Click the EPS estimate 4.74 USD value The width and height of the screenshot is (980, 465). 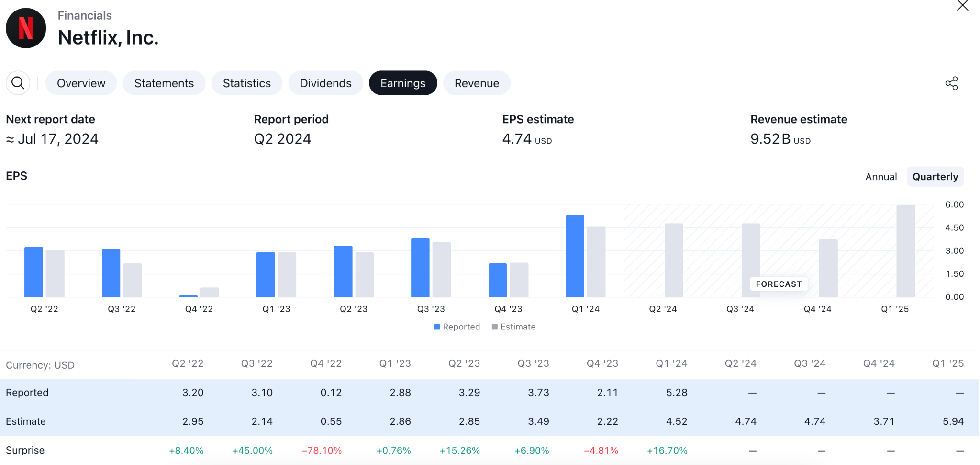point(527,139)
